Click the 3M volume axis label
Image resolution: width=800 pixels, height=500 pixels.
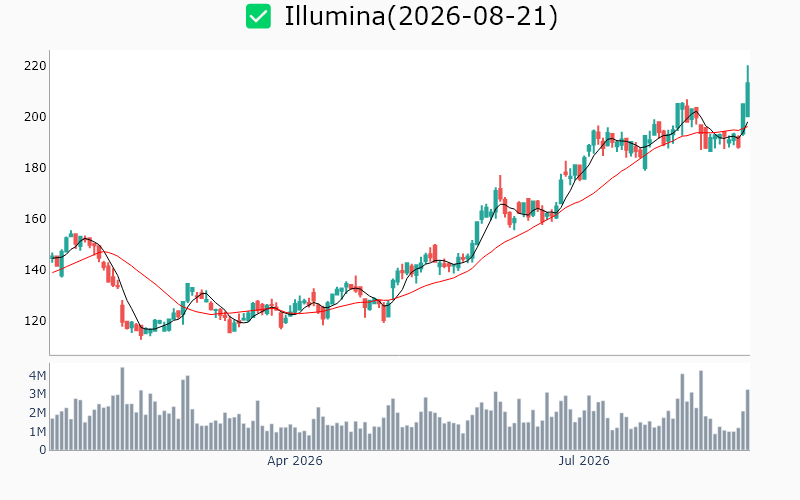37,394
